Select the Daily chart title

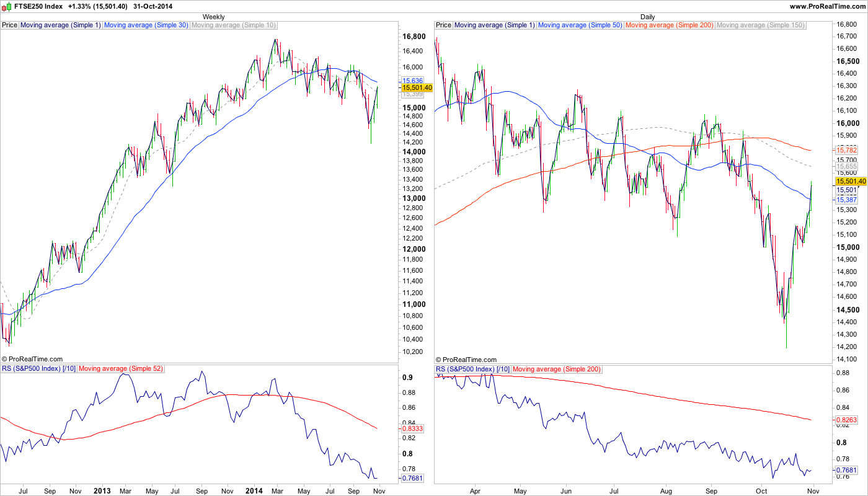[648, 17]
